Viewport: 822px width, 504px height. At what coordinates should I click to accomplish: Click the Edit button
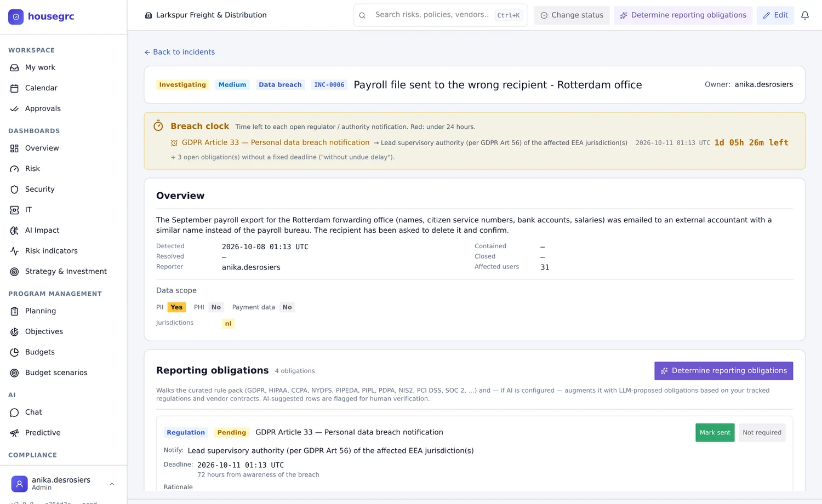pyautogui.click(x=775, y=15)
